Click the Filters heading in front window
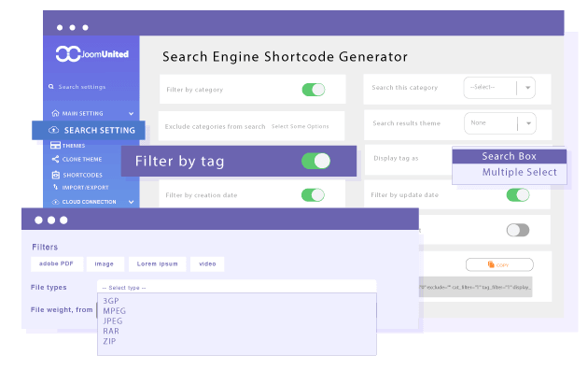 coord(45,247)
